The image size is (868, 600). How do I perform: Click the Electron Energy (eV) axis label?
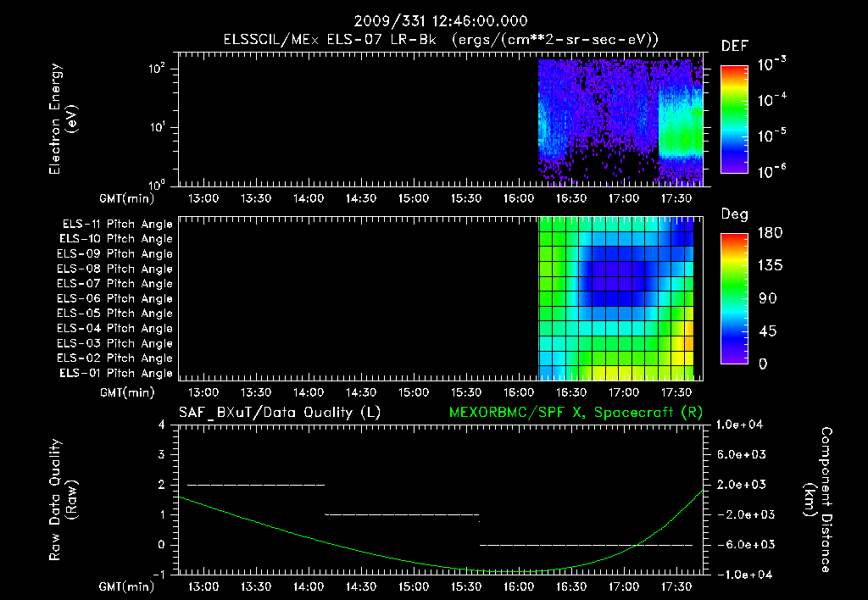tap(63, 119)
